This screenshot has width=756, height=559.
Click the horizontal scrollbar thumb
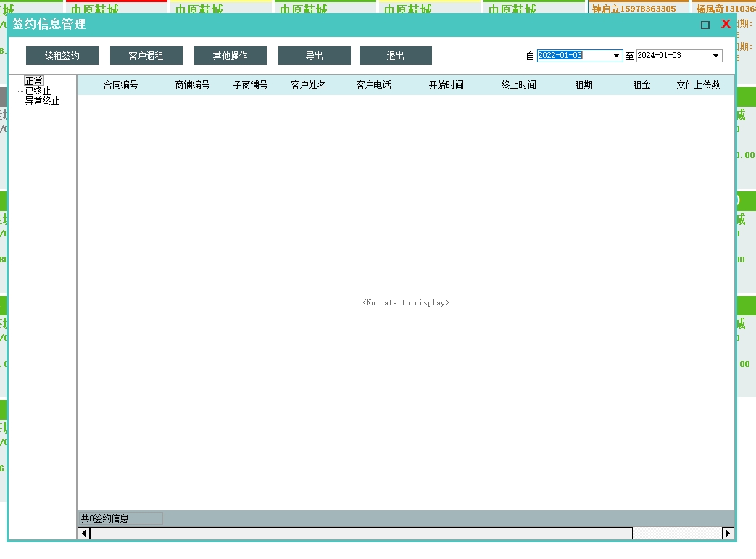361,534
